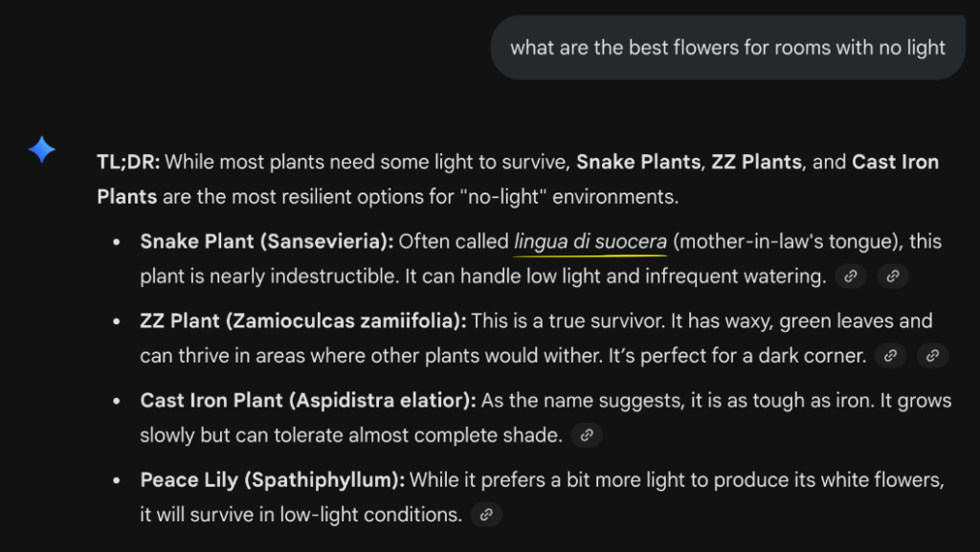Click the bold 'Cast Iron Plants' text
Image resolution: width=980 pixels, height=552 pixels.
pos(896,162)
